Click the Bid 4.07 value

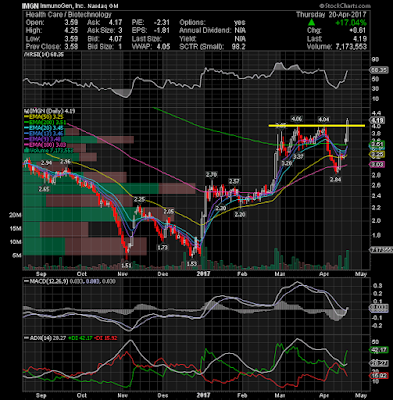[115, 38]
